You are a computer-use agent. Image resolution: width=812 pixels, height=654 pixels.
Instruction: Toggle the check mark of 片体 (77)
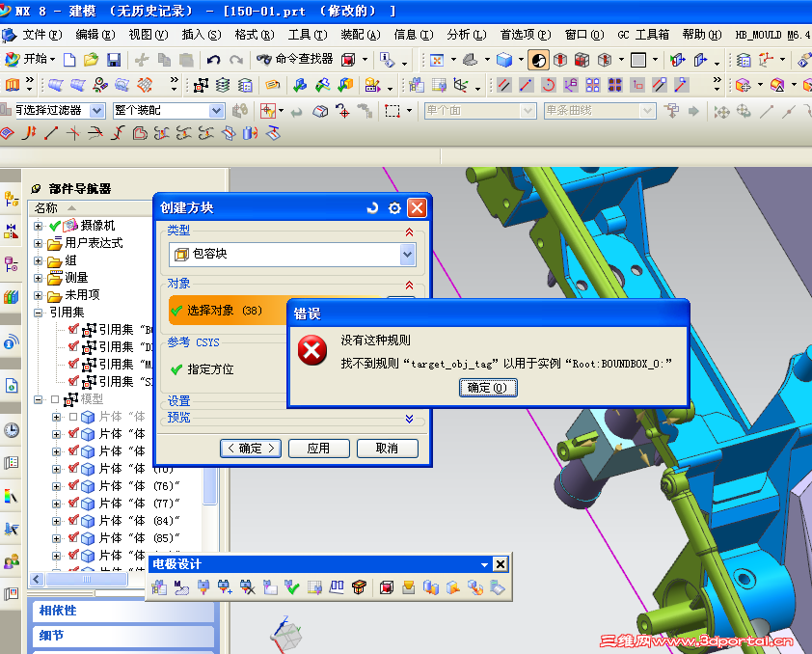[x=73, y=503]
